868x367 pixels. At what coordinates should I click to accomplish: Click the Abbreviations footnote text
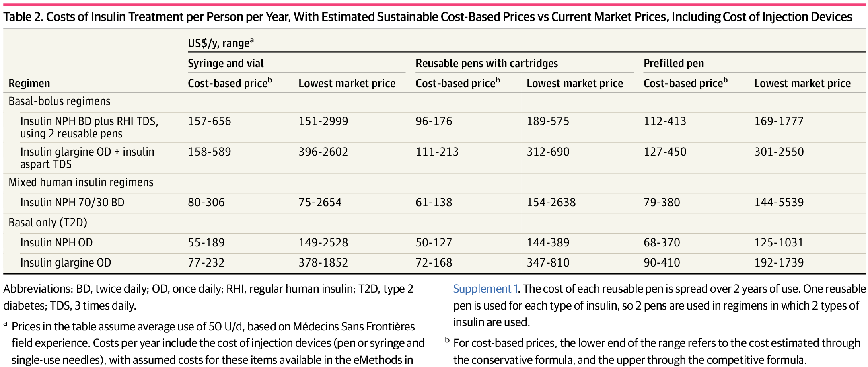pyautogui.click(x=208, y=297)
